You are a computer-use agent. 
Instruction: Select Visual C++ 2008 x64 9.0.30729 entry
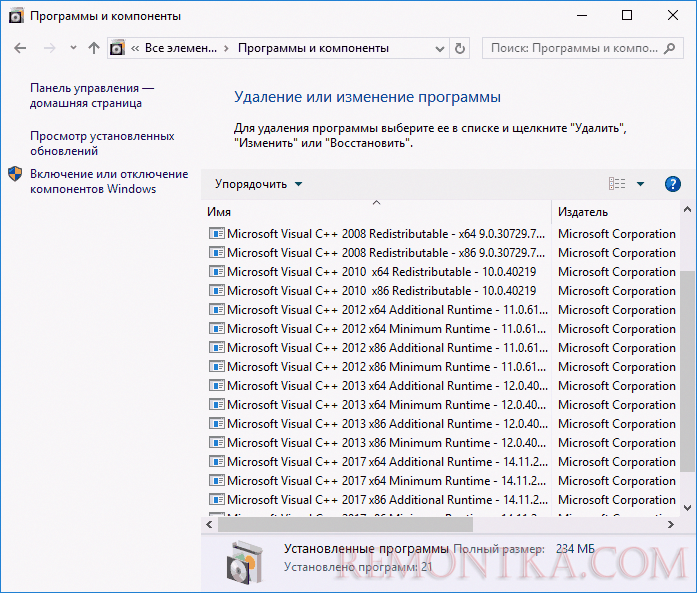point(442,234)
